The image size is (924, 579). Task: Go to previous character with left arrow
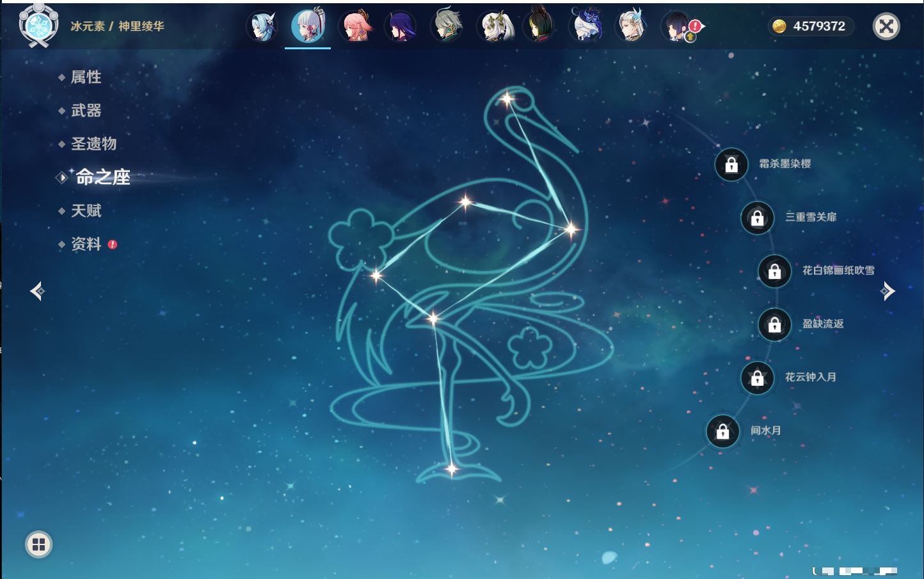tap(37, 291)
